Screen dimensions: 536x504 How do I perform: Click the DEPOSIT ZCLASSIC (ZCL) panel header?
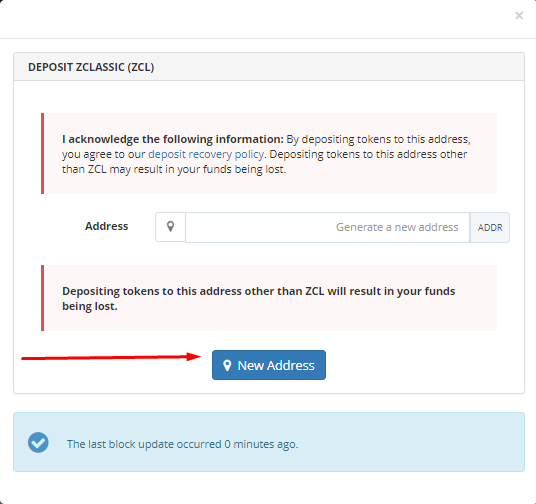[x=269, y=67]
